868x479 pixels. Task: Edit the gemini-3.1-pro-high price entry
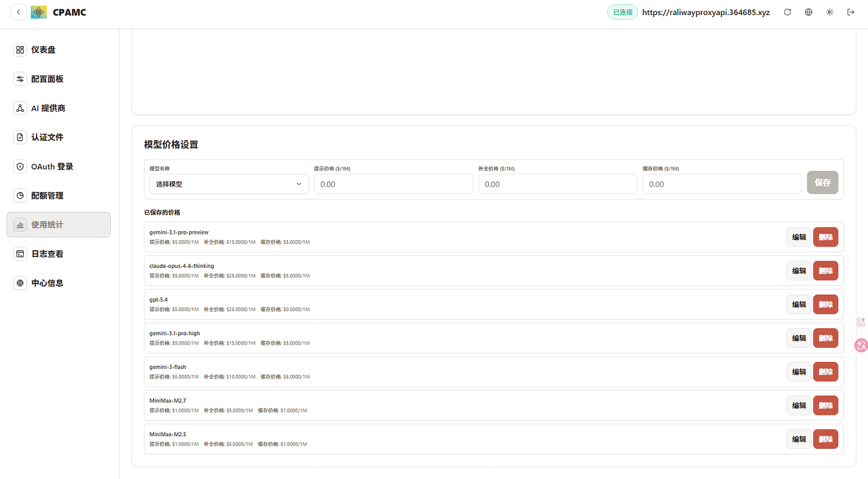799,338
